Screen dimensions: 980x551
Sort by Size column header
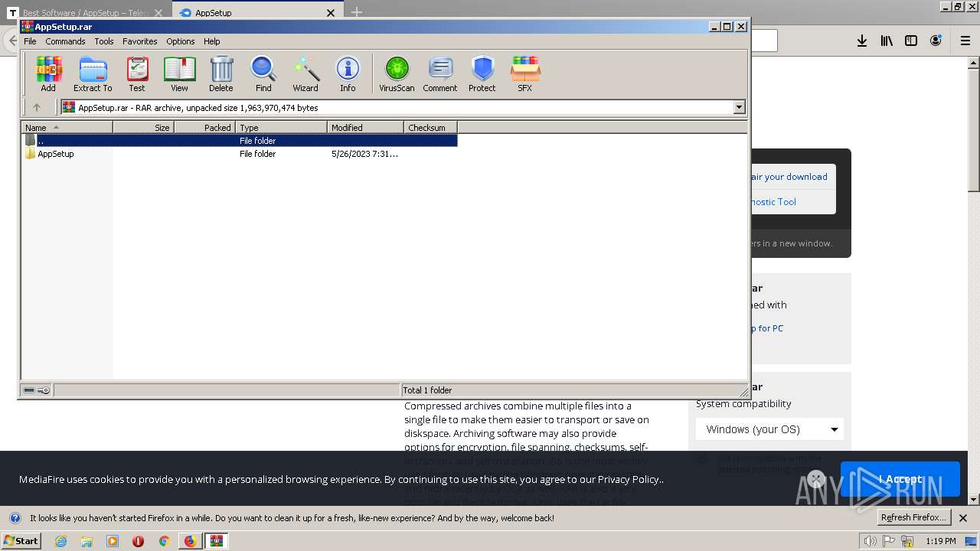[143, 128]
